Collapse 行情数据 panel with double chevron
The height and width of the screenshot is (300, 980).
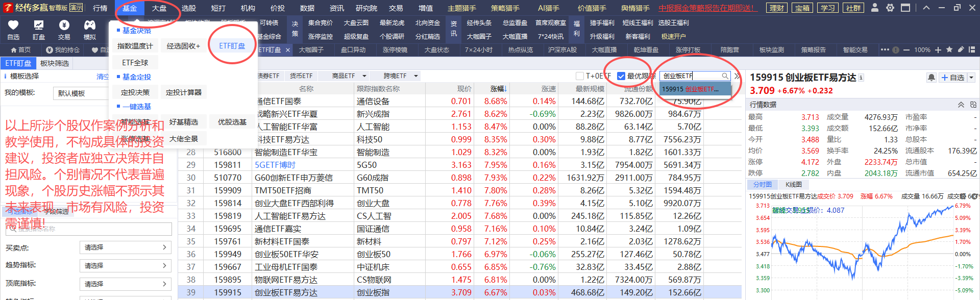(961, 105)
